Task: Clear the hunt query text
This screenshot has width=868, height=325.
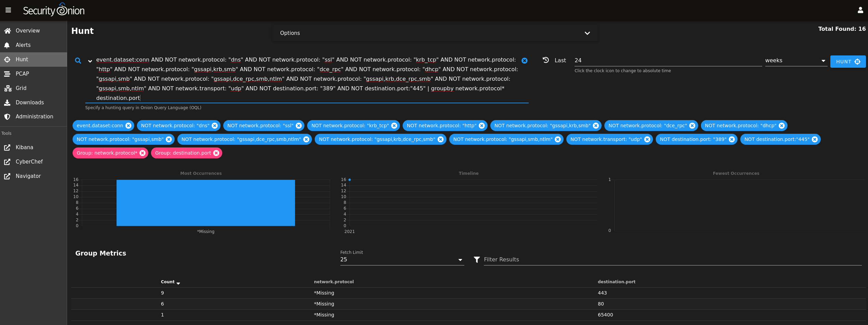Action: 524,61
